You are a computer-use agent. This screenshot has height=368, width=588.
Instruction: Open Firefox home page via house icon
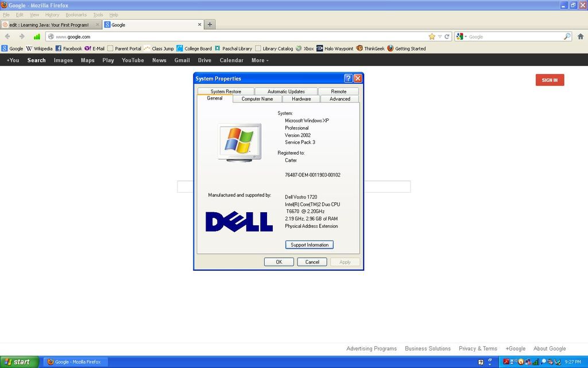581,36
